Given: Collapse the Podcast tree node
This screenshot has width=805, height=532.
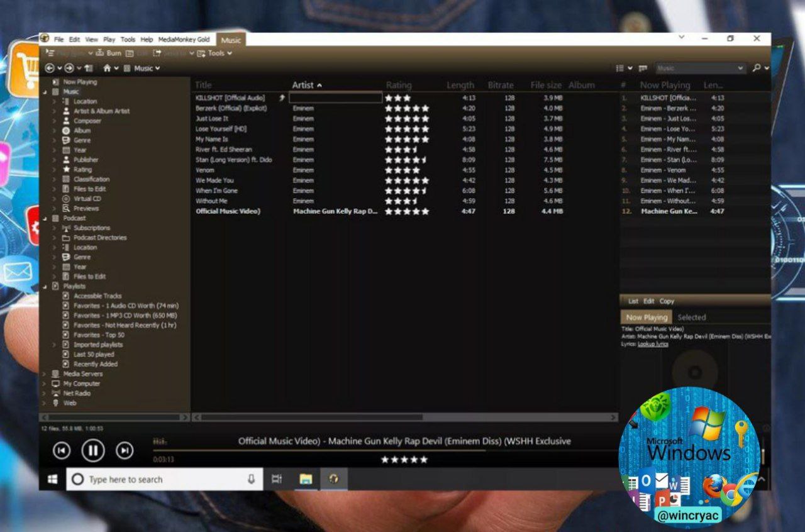Looking at the screenshot, I should click(45, 218).
